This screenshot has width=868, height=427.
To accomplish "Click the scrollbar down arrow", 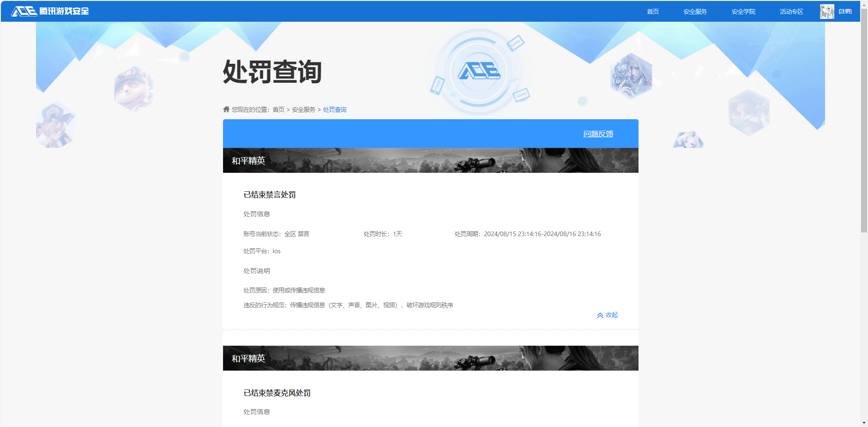I will [864, 423].
